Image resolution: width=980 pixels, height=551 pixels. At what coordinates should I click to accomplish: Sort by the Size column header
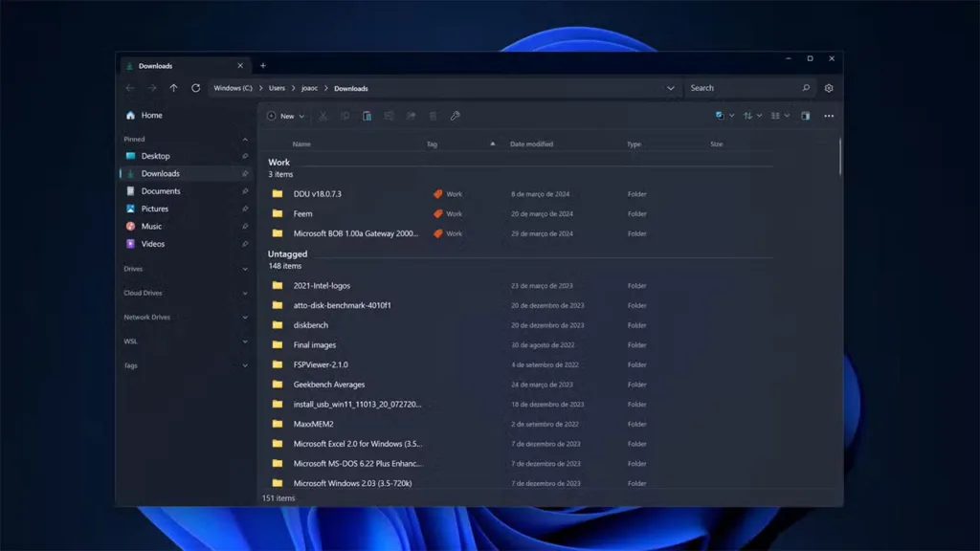716,144
